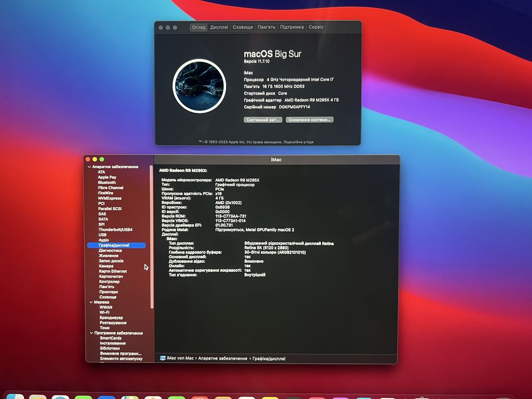Open the Сховище tab in About This Mac

coord(243,27)
